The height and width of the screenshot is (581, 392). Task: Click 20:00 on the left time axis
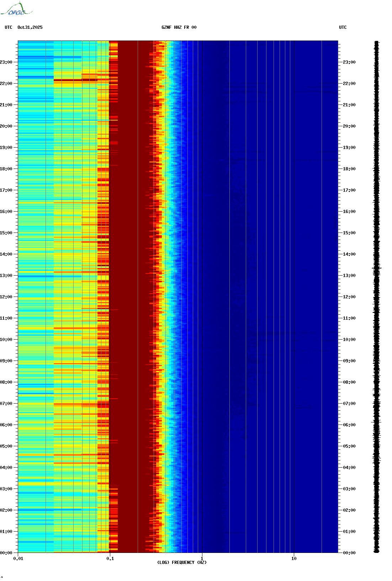(x=6, y=126)
